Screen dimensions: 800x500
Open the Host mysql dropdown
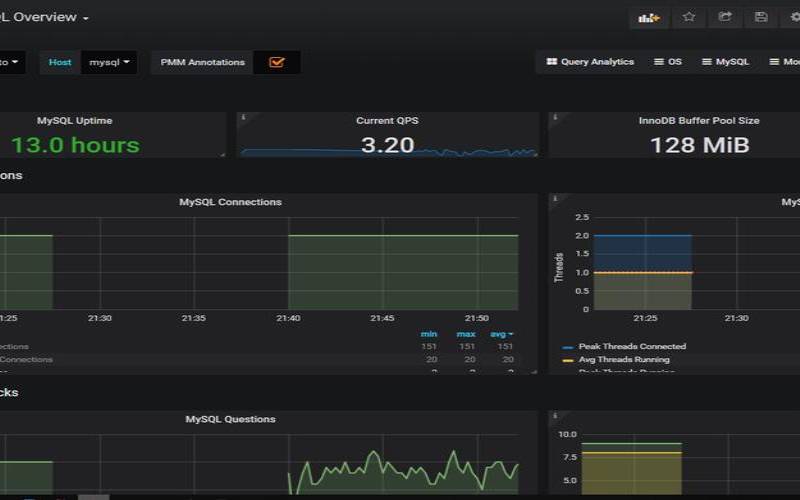coord(109,62)
